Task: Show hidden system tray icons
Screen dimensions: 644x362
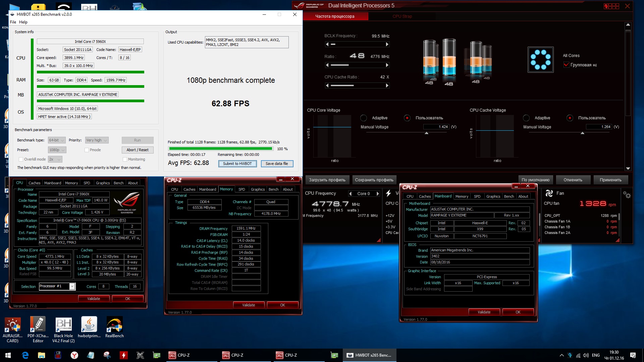Action: click(561, 355)
